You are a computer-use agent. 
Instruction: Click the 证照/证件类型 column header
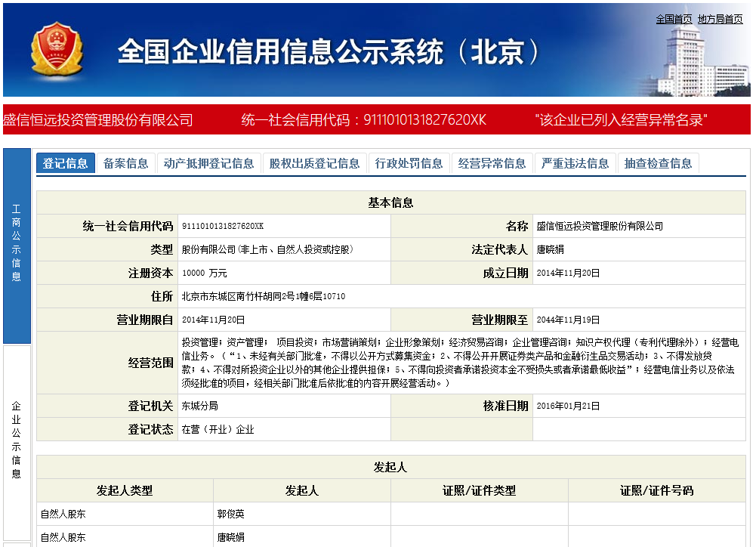point(480,490)
